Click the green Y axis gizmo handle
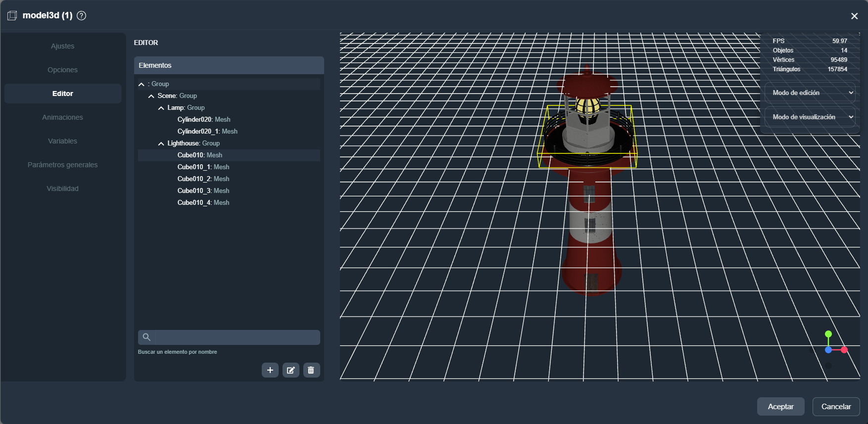The width and height of the screenshot is (868, 424). tap(828, 334)
